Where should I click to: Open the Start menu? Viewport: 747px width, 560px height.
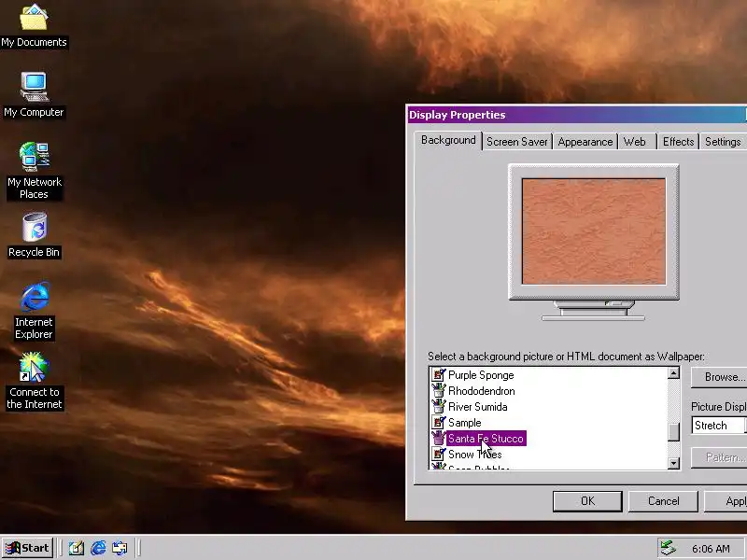[28, 548]
